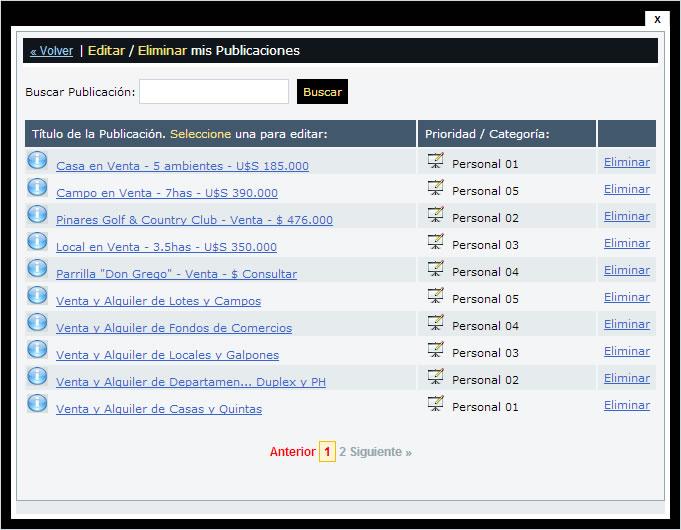The image size is (681, 530).
Task: Close the dialog with the X button
Action: 657,19
